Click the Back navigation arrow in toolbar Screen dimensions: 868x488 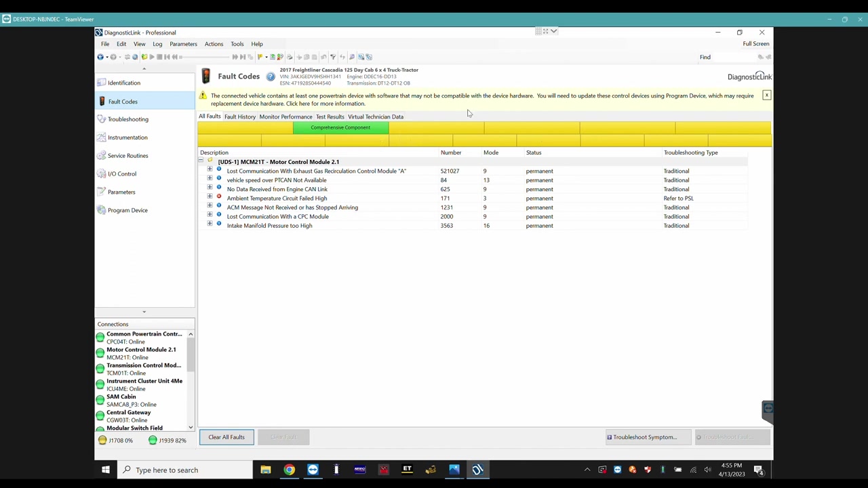[x=100, y=57]
